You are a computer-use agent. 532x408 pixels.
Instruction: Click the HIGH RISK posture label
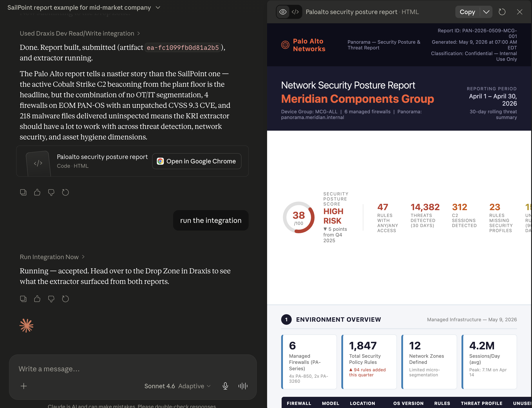pos(333,216)
